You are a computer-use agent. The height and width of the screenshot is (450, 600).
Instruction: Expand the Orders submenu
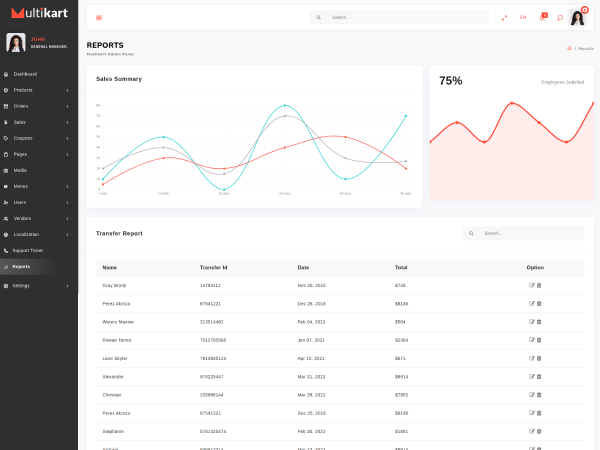67,106
